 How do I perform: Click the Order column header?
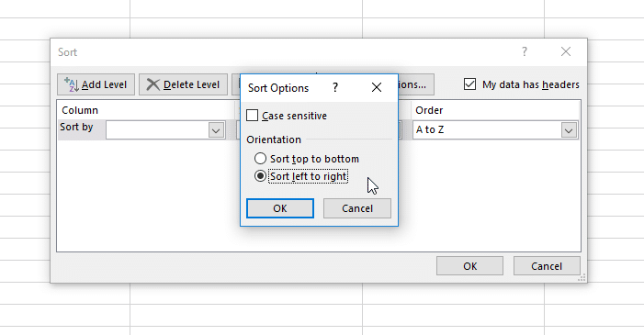[x=429, y=110]
